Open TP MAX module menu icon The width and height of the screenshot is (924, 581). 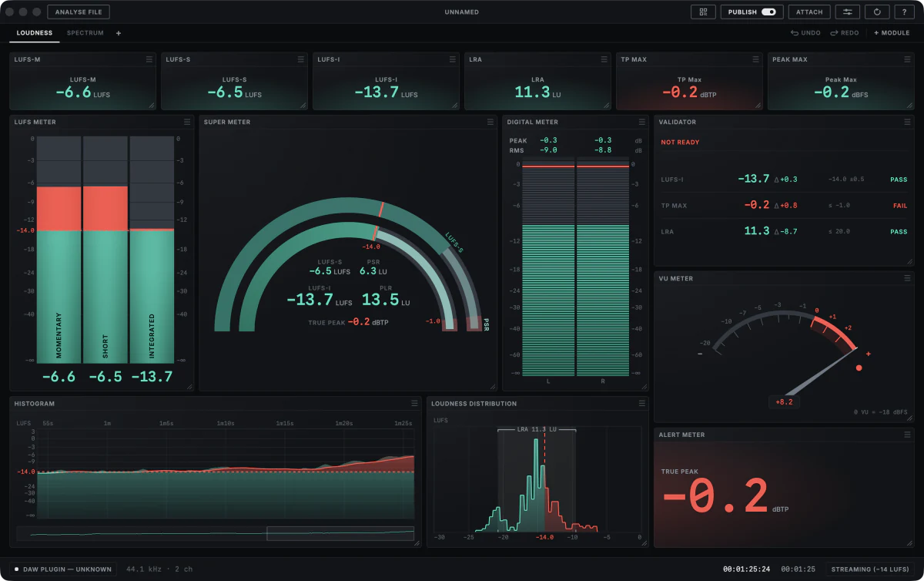coord(755,59)
